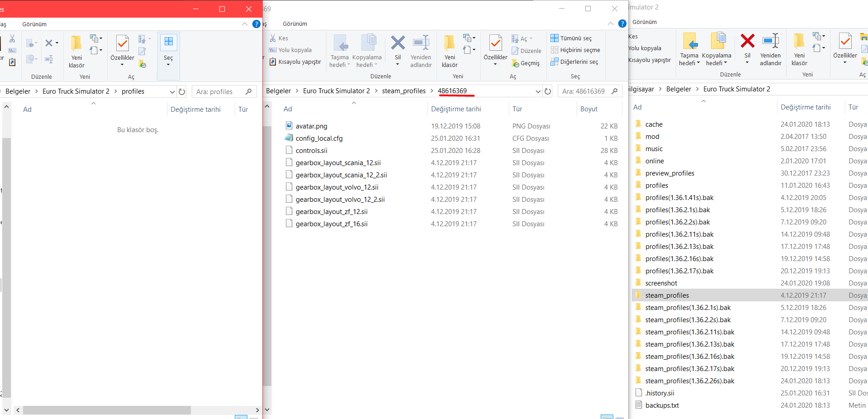Viewport: 868px width, 419px height.
Task: Click Kes (cut) in the middle window ribbon
Action: pos(279,38)
